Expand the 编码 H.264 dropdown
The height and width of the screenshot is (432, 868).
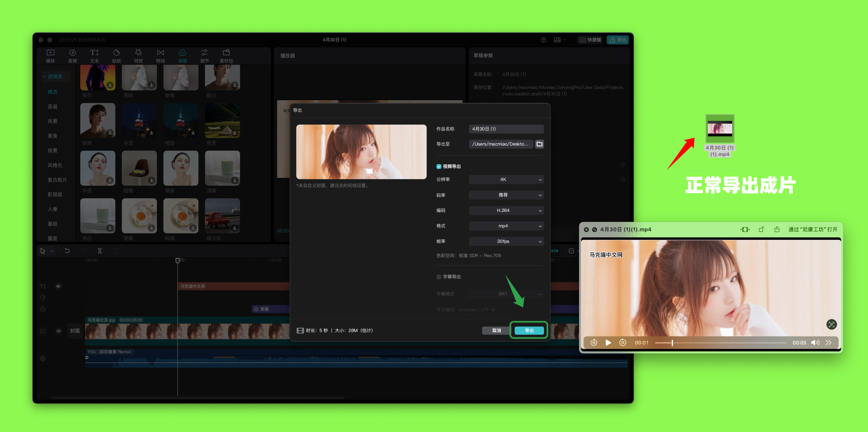[506, 210]
